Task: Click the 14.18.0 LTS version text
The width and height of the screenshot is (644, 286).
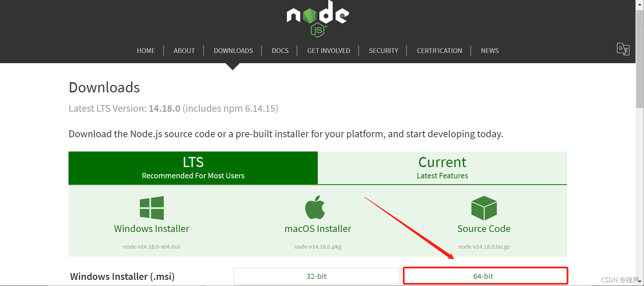Action: tap(164, 109)
